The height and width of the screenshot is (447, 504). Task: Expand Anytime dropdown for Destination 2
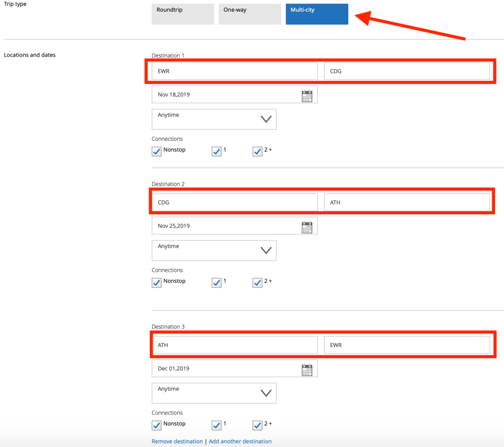point(214,250)
